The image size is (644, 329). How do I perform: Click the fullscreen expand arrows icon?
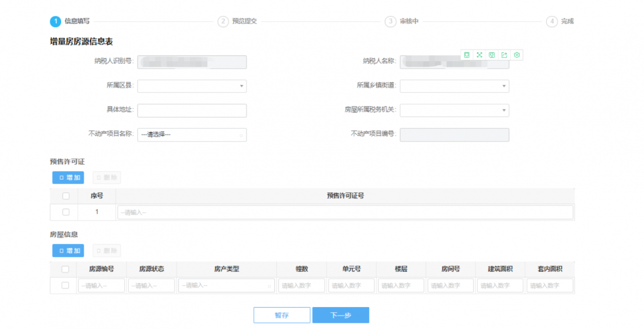point(479,55)
